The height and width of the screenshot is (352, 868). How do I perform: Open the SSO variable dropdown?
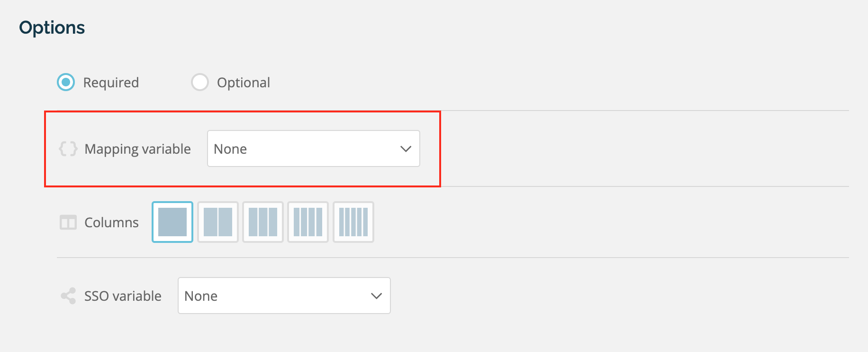[x=284, y=296]
